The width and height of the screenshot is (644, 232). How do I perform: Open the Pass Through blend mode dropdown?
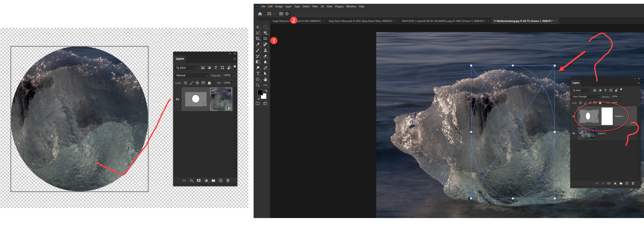click(x=586, y=96)
